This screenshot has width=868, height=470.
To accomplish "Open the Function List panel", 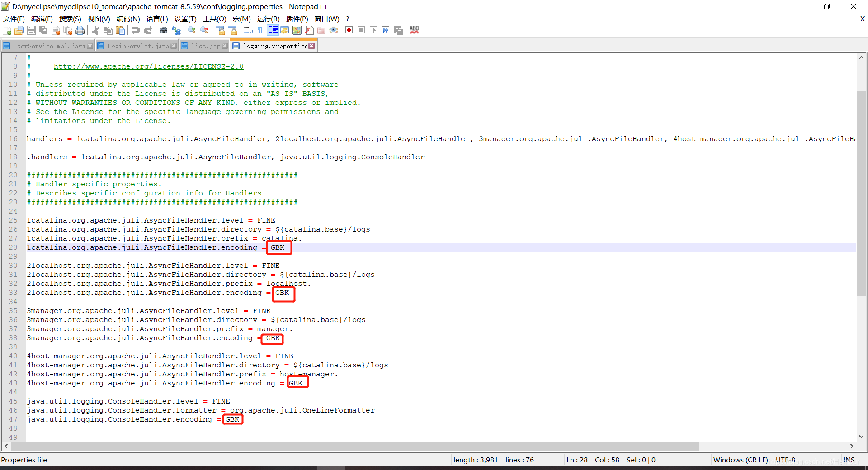I will click(309, 30).
